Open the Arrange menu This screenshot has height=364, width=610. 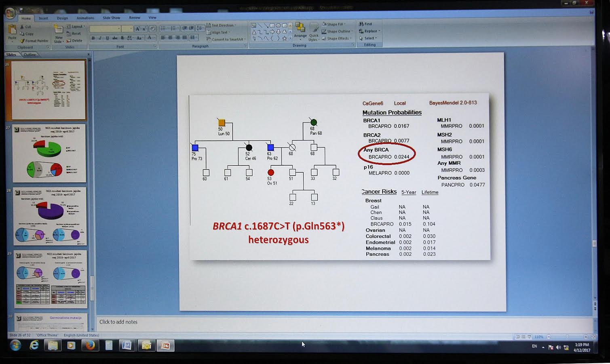[300, 32]
